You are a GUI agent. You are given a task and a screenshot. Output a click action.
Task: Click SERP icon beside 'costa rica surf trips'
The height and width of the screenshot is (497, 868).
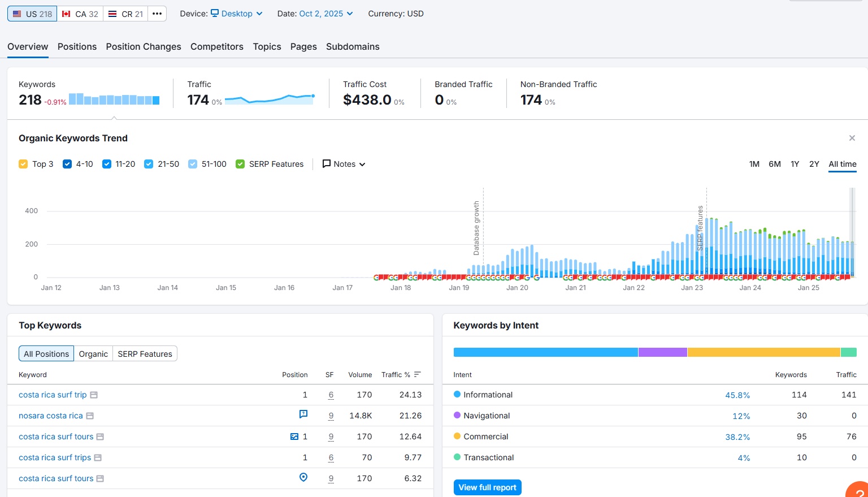pyautogui.click(x=98, y=457)
